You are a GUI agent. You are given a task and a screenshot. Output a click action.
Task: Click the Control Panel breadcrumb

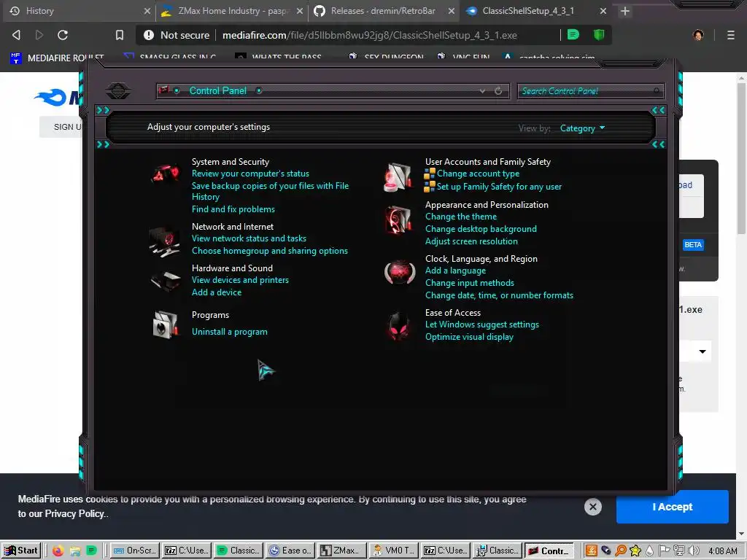pos(217,90)
